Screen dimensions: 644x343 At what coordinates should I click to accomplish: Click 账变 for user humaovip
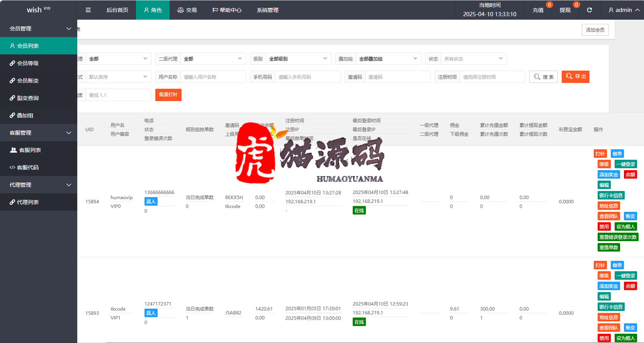(630, 216)
